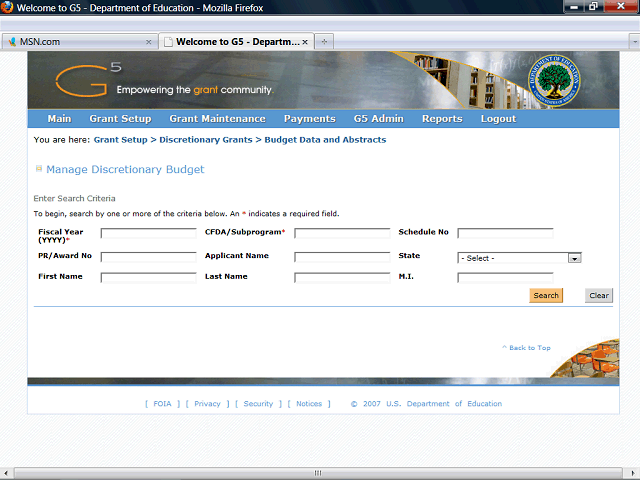640x480 pixels.
Task: Click the Enter Search Criteria text
Action: click(74, 198)
